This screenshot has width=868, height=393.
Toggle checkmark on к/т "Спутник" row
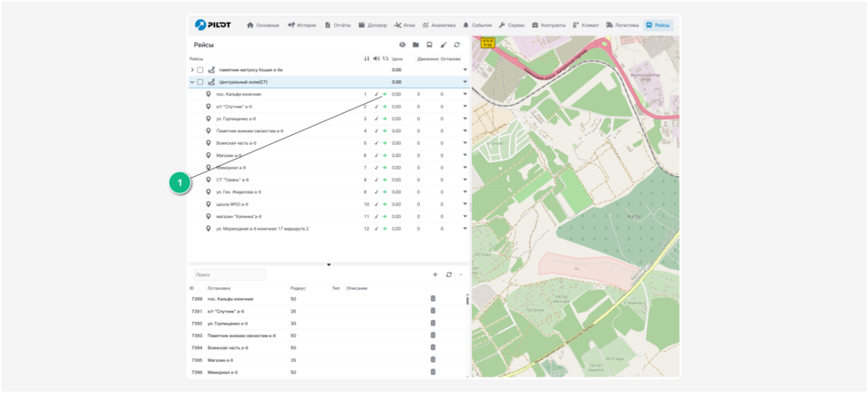click(x=376, y=107)
